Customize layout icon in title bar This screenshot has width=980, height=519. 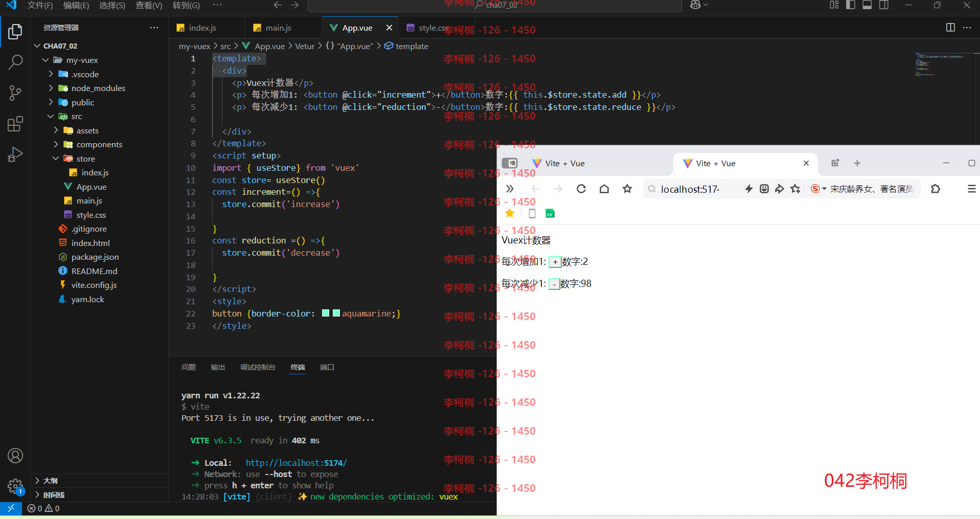834,5
